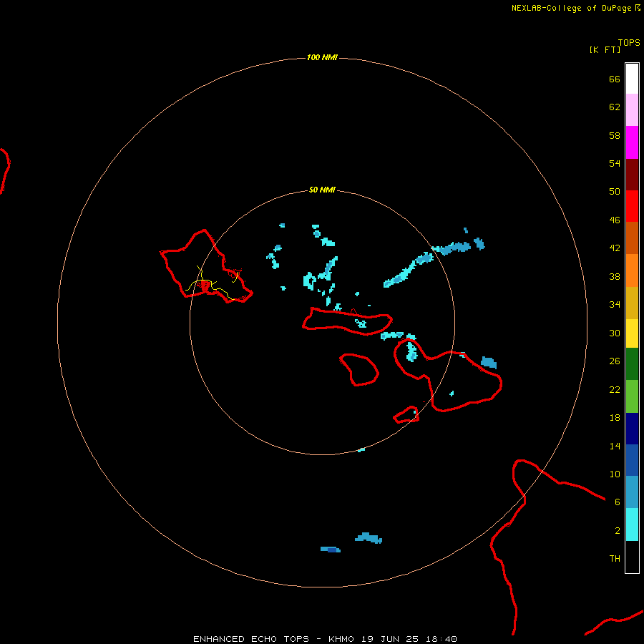Click the cyan legend swatch near 2
644x644 pixels.
pyautogui.click(x=632, y=525)
